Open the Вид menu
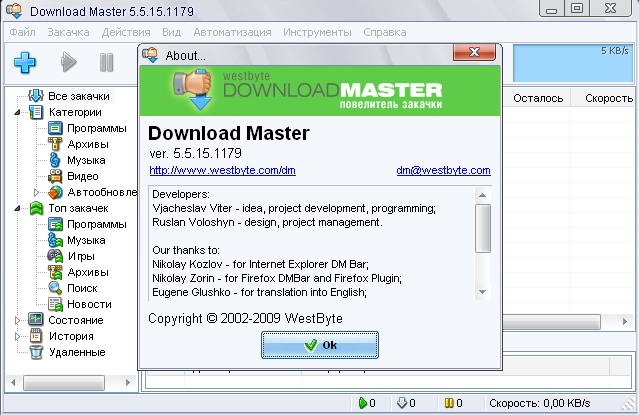The image size is (639, 415). (172, 32)
